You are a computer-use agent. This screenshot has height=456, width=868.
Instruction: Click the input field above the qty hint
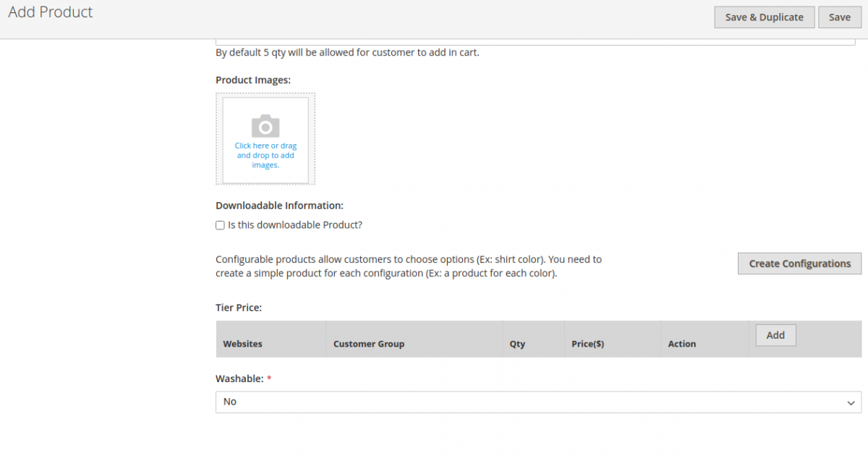tap(536, 41)
